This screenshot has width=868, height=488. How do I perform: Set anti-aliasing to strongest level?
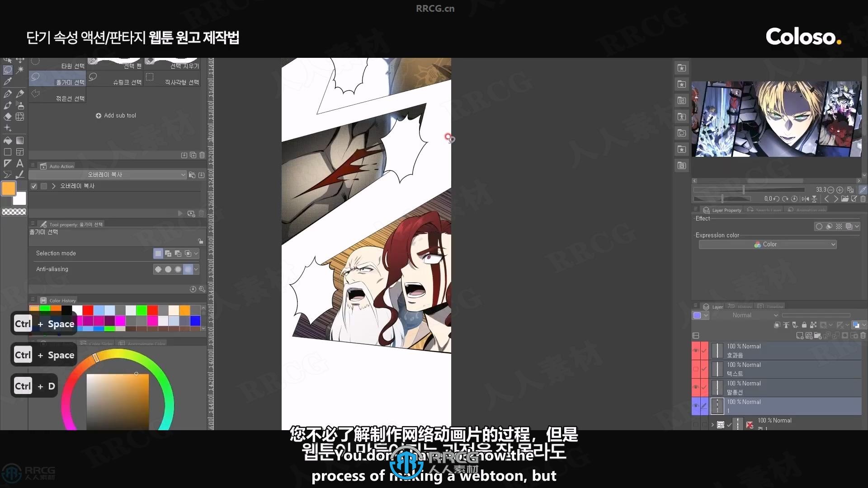tap(188, 269)
